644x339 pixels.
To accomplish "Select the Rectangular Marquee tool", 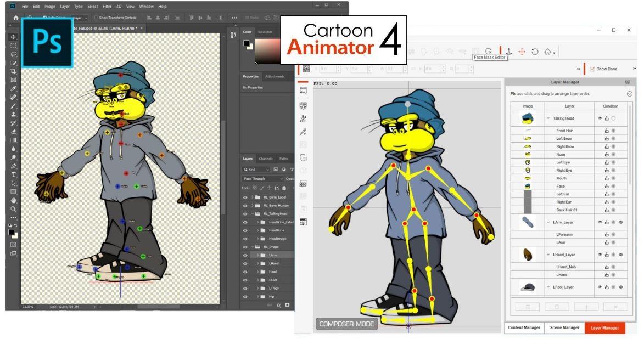I will coord(13,46).
